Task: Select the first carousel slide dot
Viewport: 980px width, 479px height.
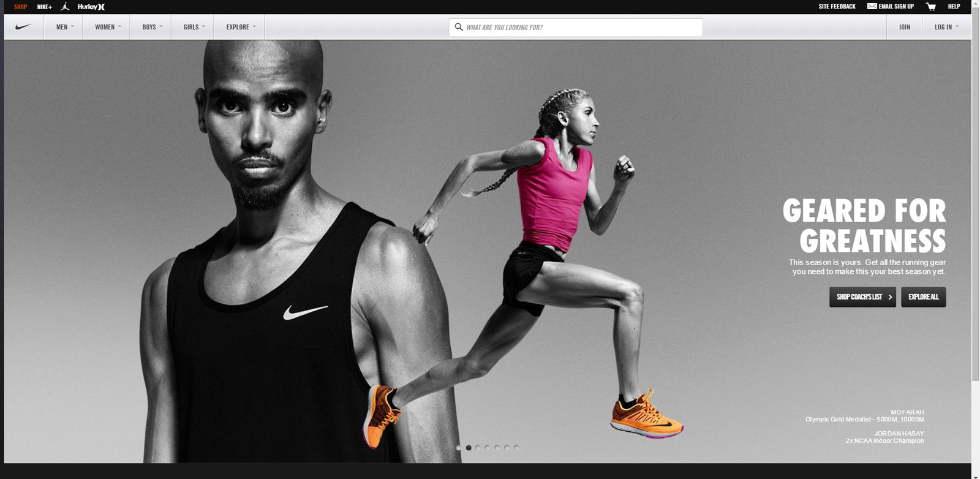Action: pyautogui.click(x=459, y=448)
